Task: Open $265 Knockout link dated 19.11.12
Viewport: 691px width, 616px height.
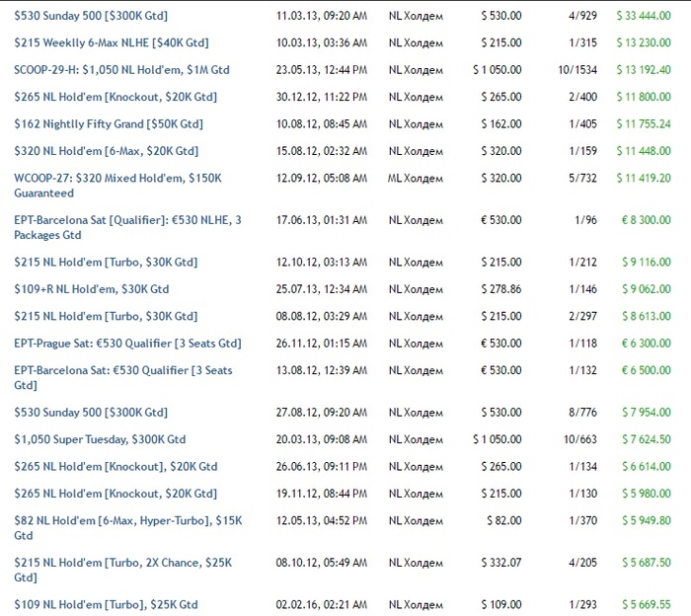Action: 115,494
